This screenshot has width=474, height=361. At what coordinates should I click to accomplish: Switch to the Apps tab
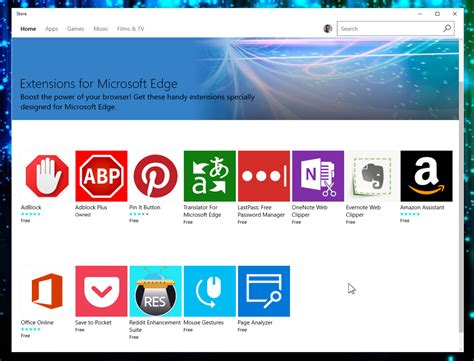click(x=52, y=29)
